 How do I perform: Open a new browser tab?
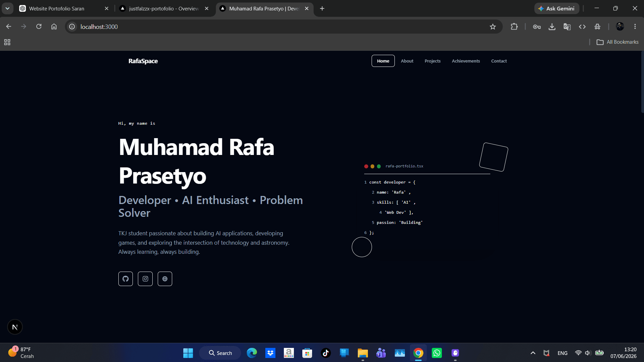[x=322, y=8]
